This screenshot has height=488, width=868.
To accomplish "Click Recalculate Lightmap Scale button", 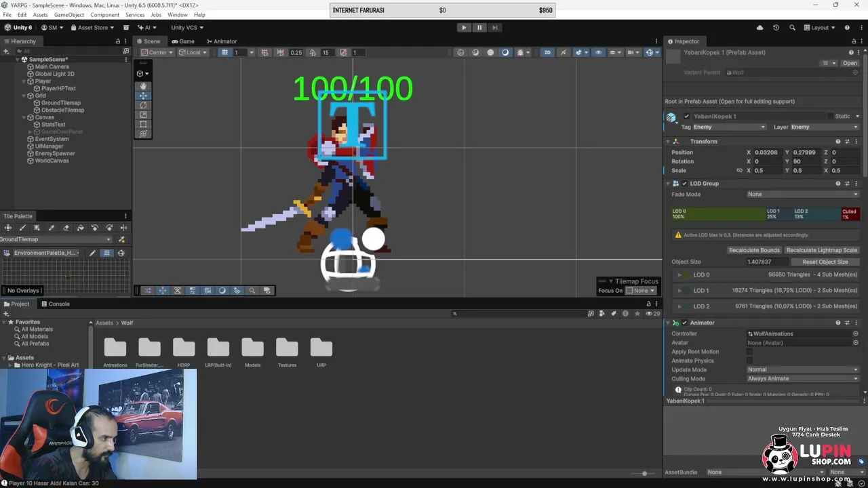I will [x=822, y=250].
